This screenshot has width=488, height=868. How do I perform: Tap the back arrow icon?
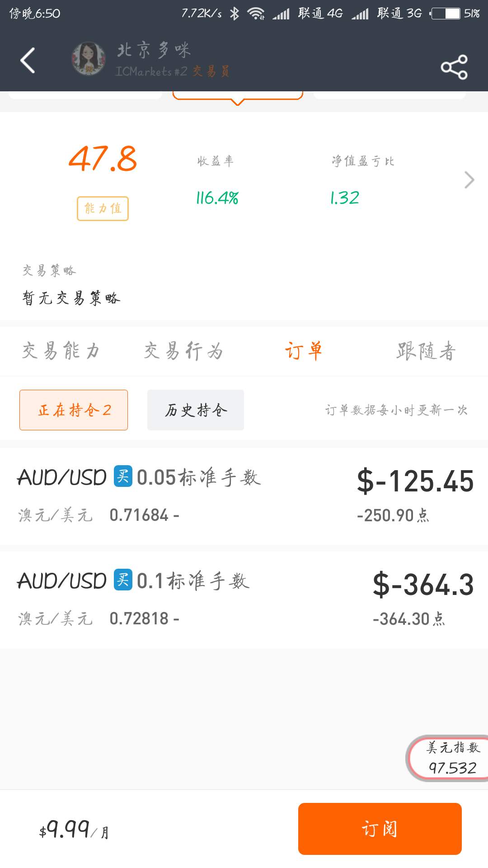28,60
